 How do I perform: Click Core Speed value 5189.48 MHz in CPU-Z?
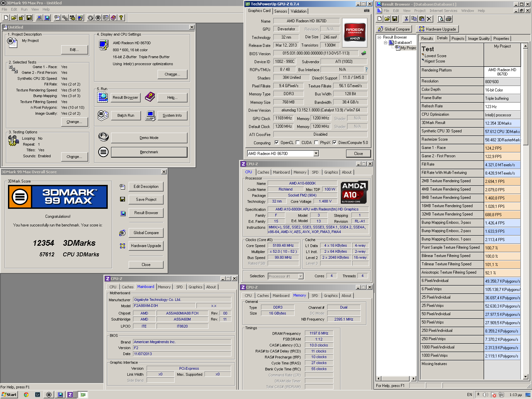(283, 246)
